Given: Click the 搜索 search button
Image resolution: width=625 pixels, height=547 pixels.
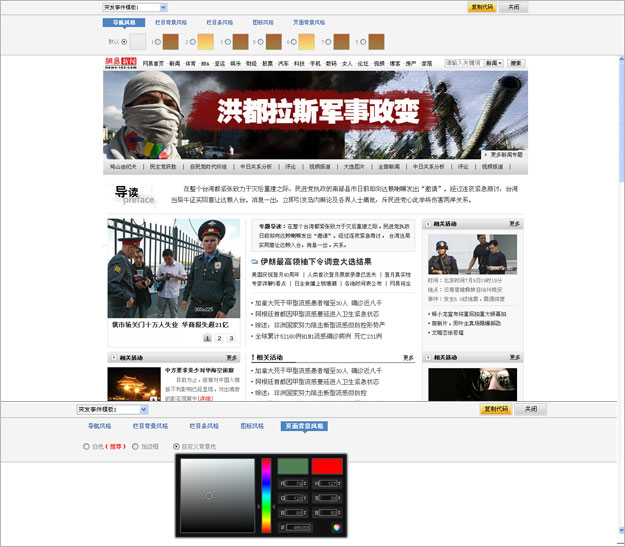Looking at the screenshot, I should pos(516,63).
